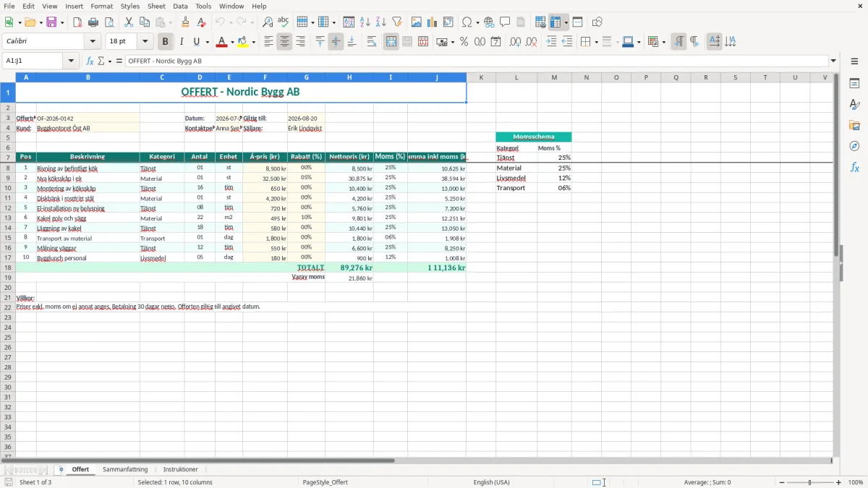The height and width of the screenshot is (488, 868).
Task: Open the Find & Replace icon
Action: pos(268,22)
